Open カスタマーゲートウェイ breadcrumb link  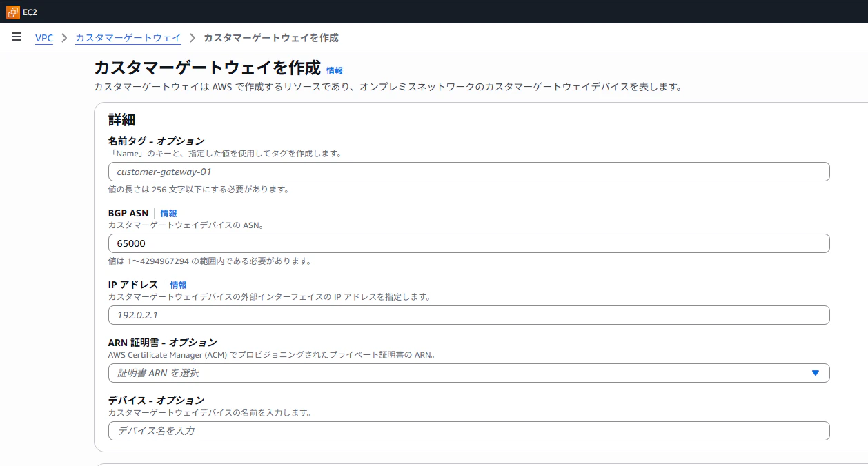click(x=128, y=38)
